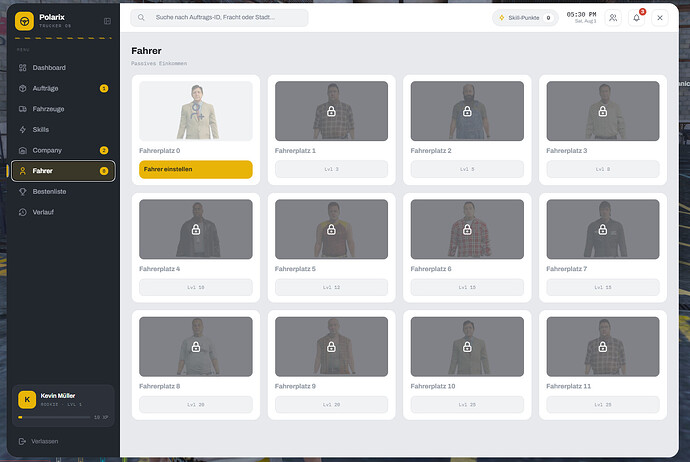This screenshot has width=690, height=462.
Task: Select the Fahrerplatz 10 driver thumbnail
Action: click(467, 347)
